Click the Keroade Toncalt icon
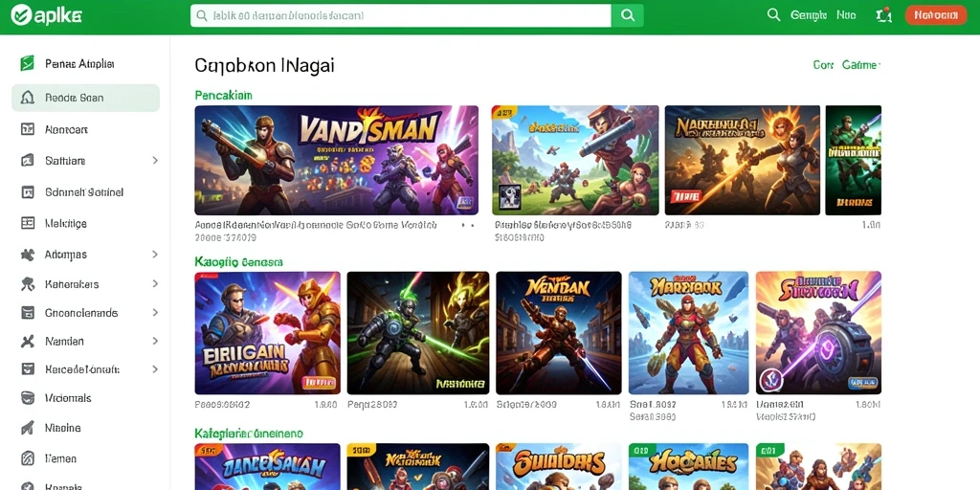The image size is (980, 490). [27, 369]
